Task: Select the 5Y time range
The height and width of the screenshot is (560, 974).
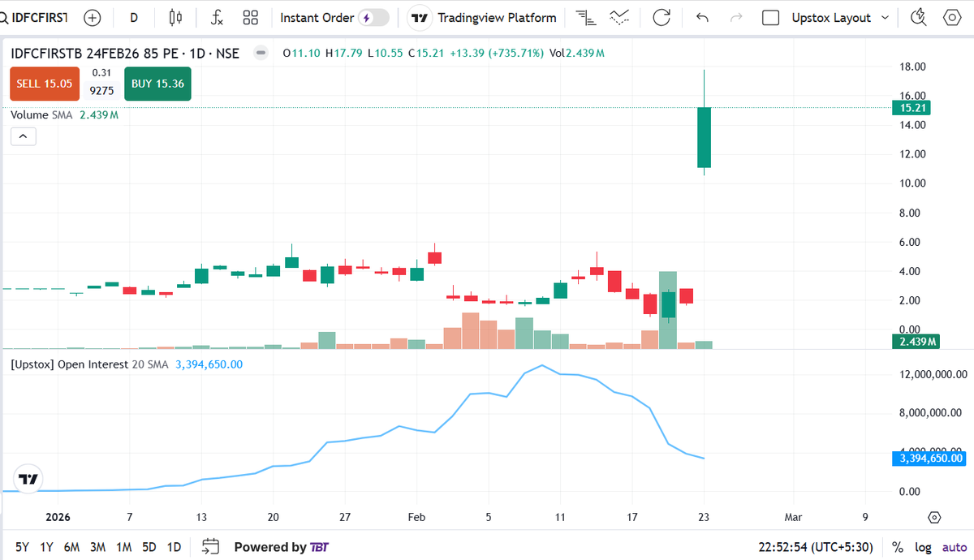Action: coord(22,547)
